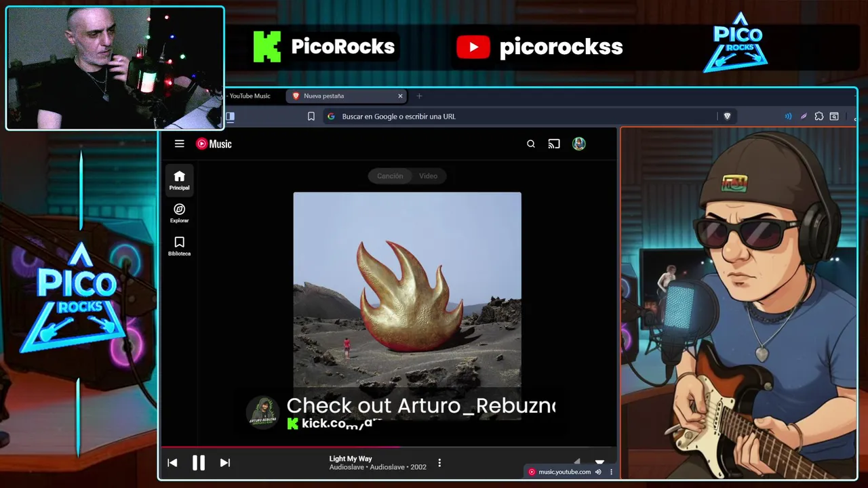This screenshot has width=868, height=488.
Task: Skip to the next track
Action: coord(225,463)
